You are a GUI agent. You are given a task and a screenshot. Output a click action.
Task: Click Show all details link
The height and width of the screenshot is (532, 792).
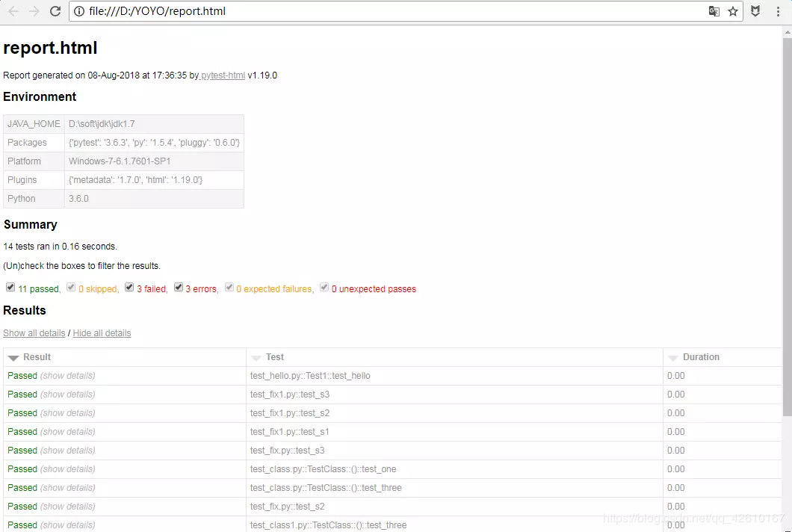tap(34, 333)
